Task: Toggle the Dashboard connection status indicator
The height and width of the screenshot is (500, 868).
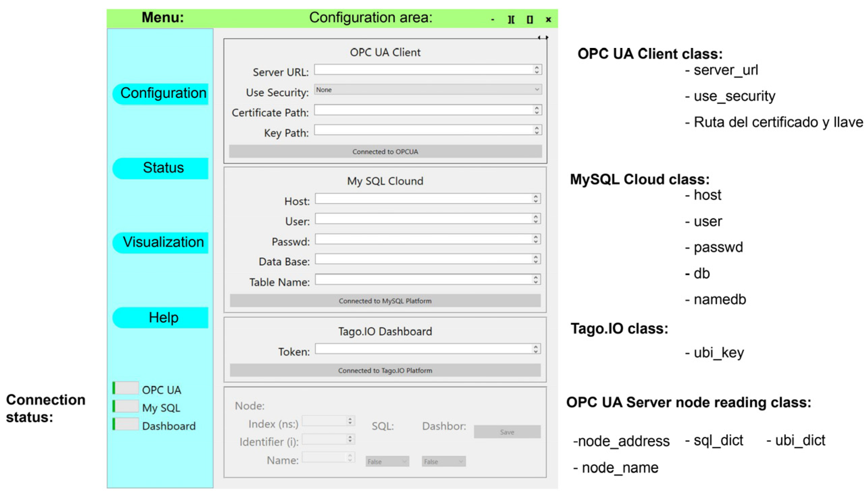Action: pyautogui.click(x=126, y=424)
